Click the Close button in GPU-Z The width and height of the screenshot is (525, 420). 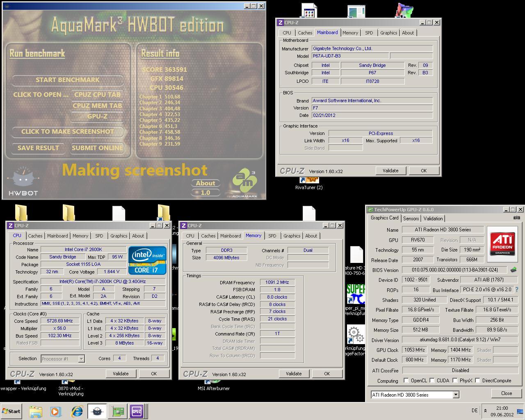point(507,393)
